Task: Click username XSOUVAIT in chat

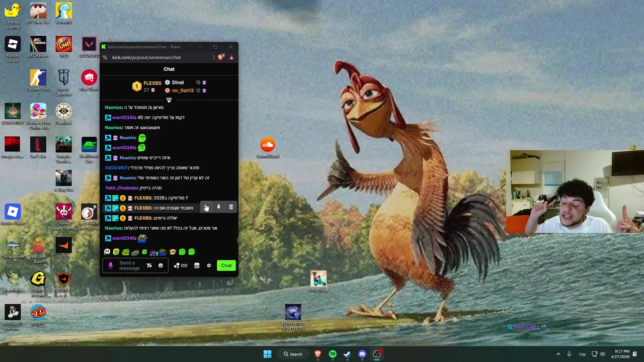Action: [x=116, y=167]
